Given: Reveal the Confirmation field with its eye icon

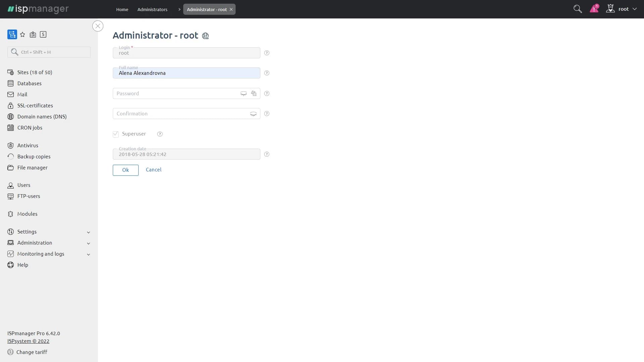Looking at the screenshot, I should click(x=253, y=114).
